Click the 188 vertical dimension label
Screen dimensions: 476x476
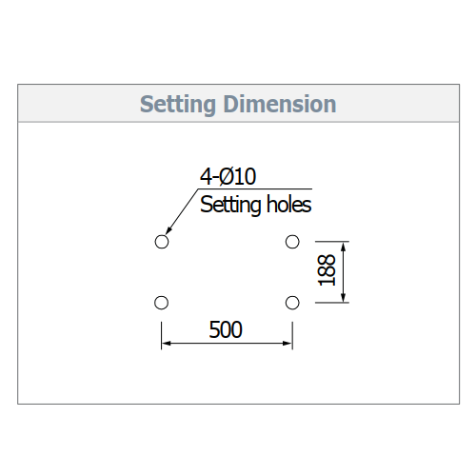click(x=327, y=270)
